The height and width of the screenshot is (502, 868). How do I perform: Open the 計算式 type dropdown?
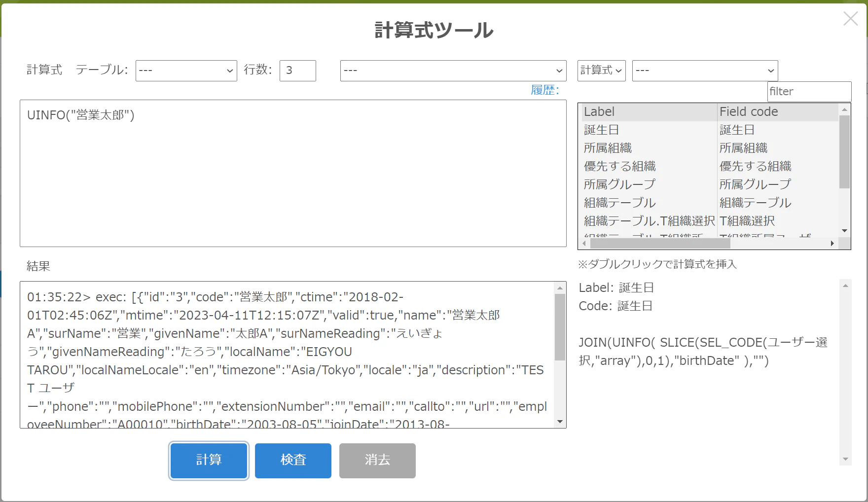pyautogui.click(x=601, y=71)
